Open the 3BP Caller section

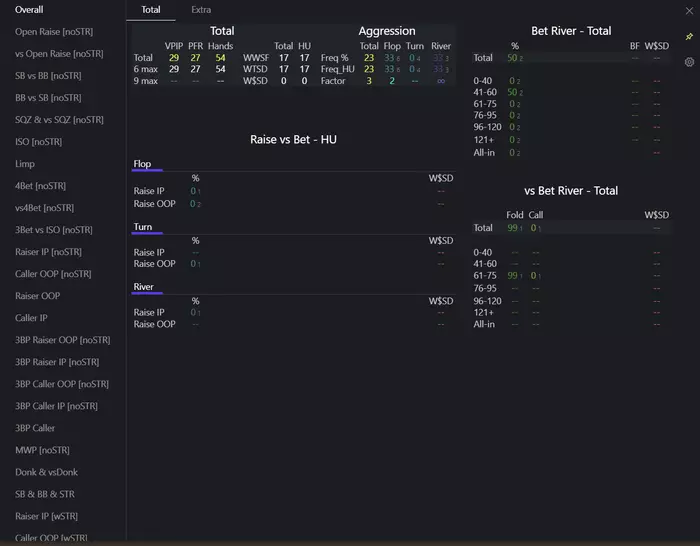[x=35, y=428]
